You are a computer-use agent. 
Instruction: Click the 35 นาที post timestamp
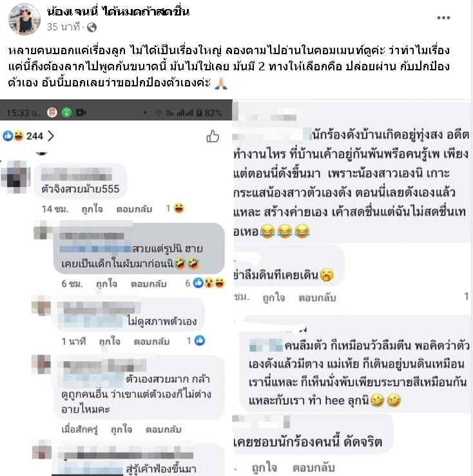[63, 27]
